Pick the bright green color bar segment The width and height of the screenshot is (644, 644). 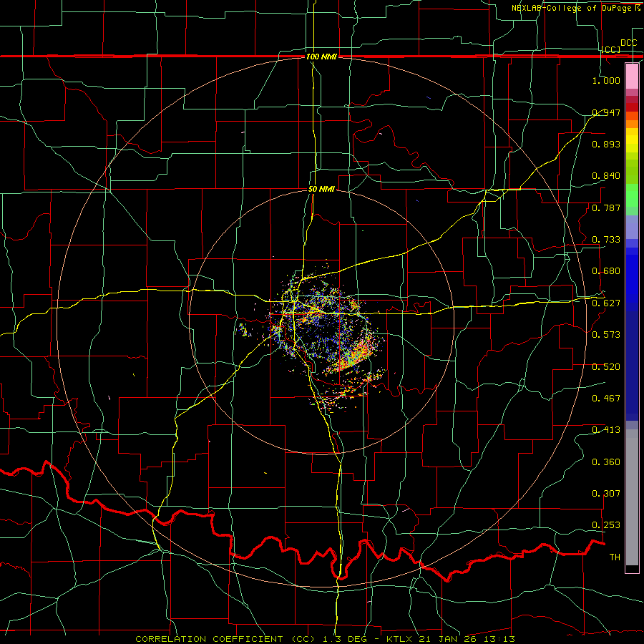point(632,195)
